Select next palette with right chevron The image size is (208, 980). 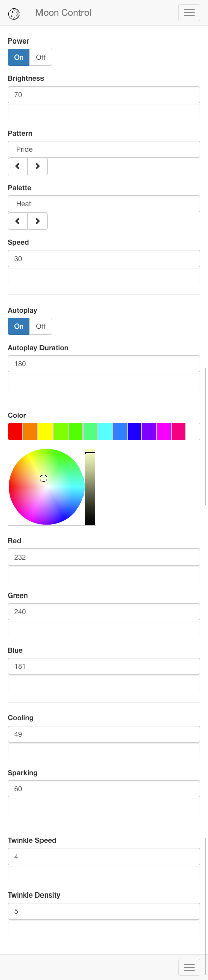click(37, 221)
